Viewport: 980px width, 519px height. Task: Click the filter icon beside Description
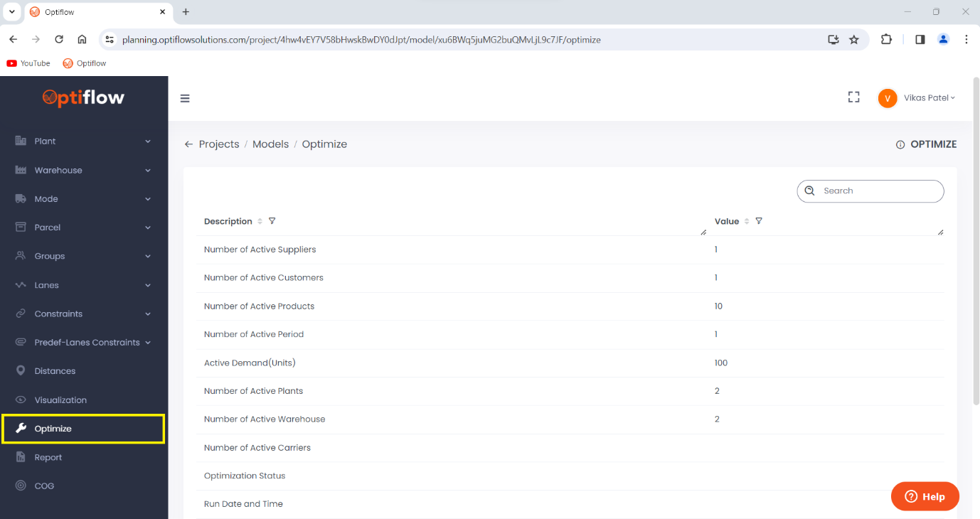click(272, 221)
